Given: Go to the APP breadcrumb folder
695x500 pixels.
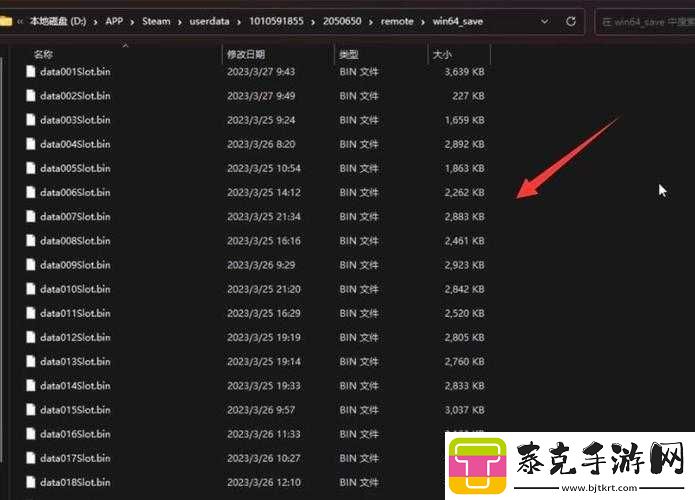Looking at the screenshot, I should click(x=114, y=21).
